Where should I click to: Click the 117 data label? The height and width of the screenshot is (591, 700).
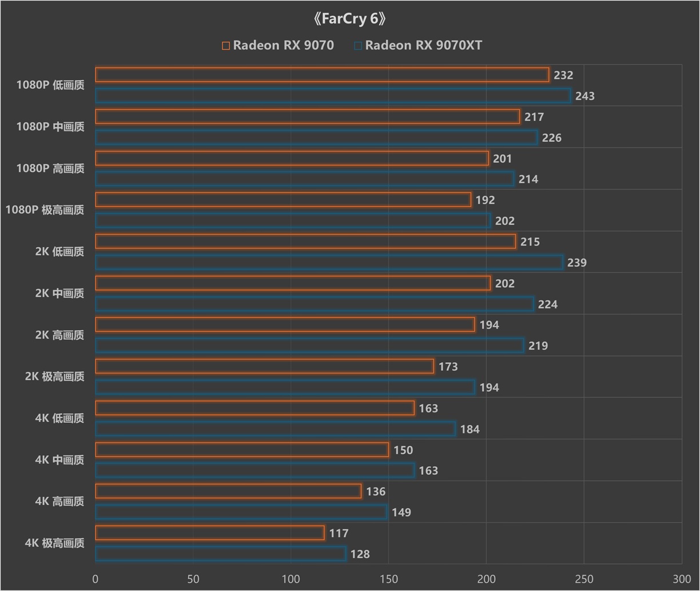click(339, 533)
